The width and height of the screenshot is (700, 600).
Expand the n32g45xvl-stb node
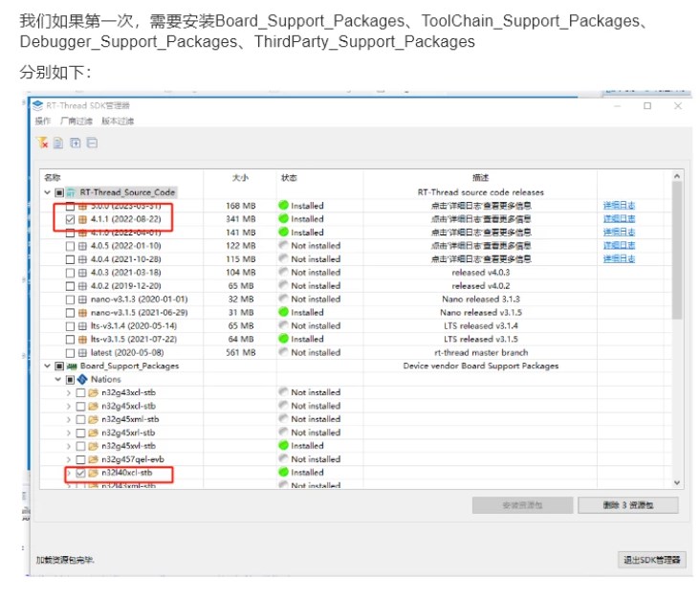[69, 446]
